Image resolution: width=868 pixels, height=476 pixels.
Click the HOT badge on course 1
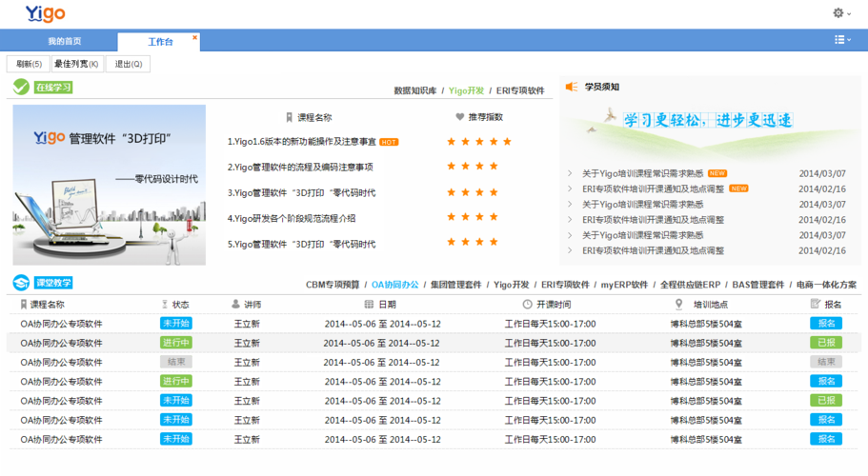pos(389,142)
